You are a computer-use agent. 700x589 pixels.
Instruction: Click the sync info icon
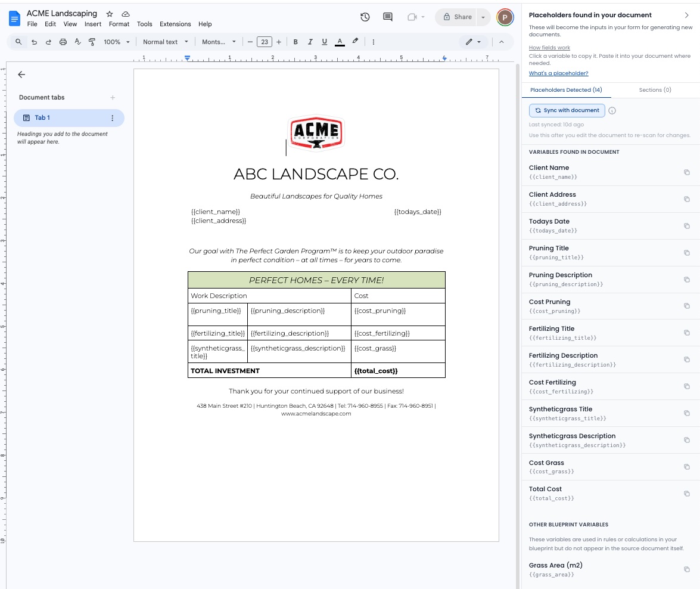[612, 111]
